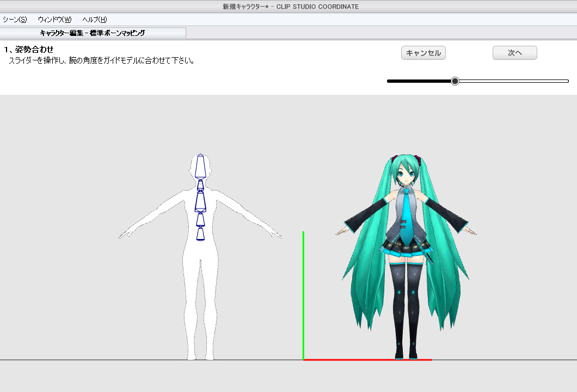Select the upper chest bone on guide
Image resolution: width=577 pixels, height=392 pixels.
pyautogui.click(x=200, y=201)
